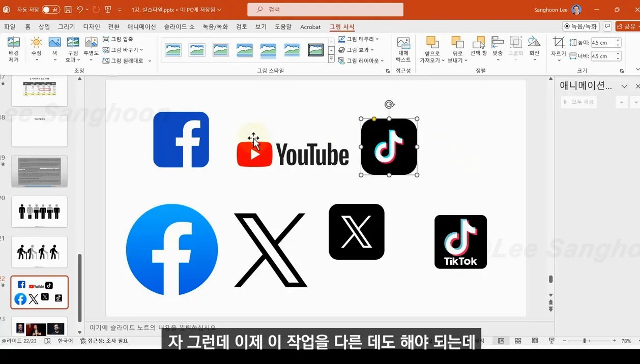Click the rotation handle above TikTok icon

click(x=389, y=105)
